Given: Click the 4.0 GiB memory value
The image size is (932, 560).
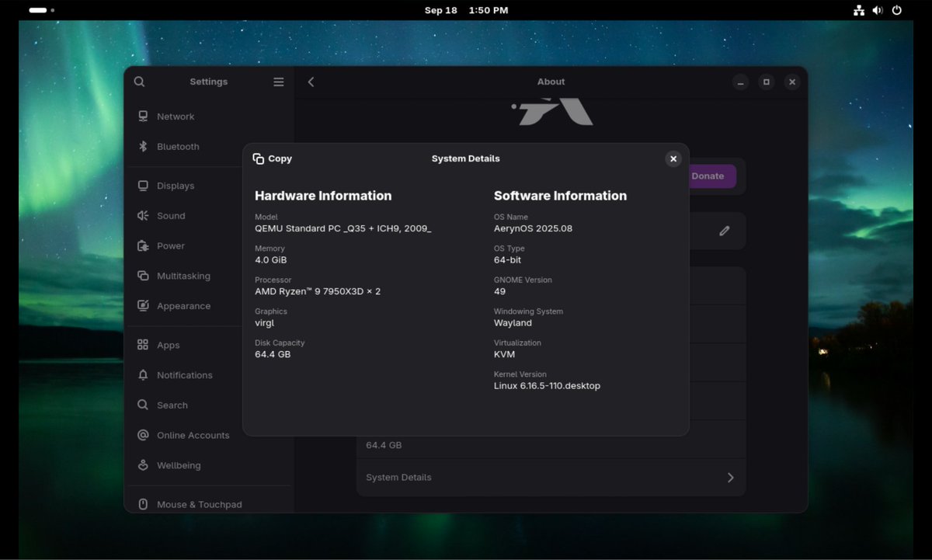Looking at the screenshot, I should (x=270, y=260).
